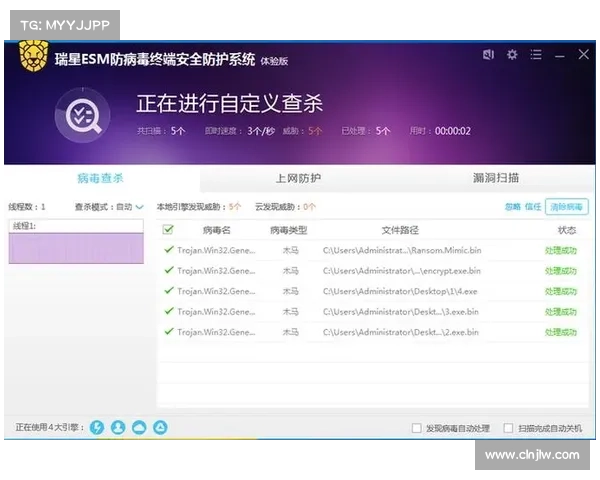The height and width of the screenshot is (480, 600).
Task: Enable the 发现病毒自动处理 checkbox
Action: 417,428
